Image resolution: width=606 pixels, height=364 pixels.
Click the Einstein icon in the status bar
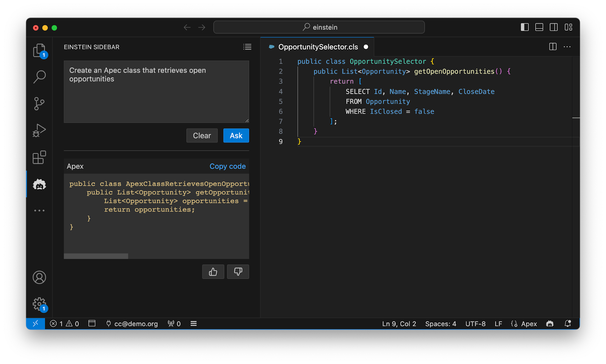tap(550, 324)
